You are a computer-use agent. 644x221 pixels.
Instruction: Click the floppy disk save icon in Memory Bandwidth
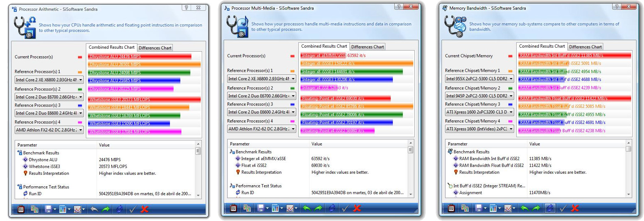point(478,208)
